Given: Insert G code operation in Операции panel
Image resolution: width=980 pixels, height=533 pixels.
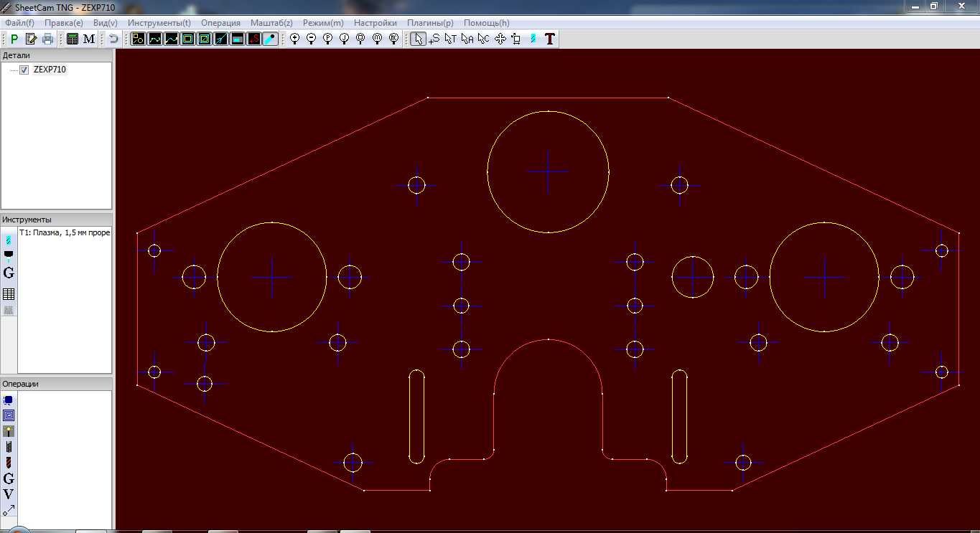Looking at the screenshot, I should (9, 478).
